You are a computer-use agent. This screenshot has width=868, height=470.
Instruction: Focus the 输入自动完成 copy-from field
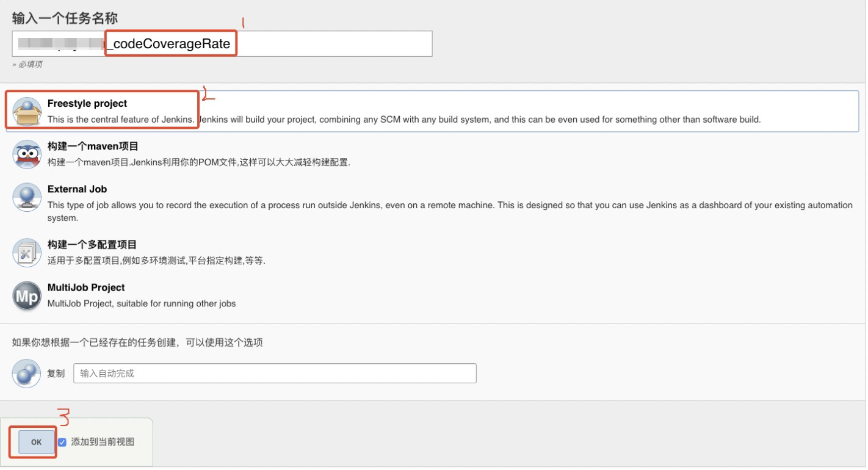(275, 373)
